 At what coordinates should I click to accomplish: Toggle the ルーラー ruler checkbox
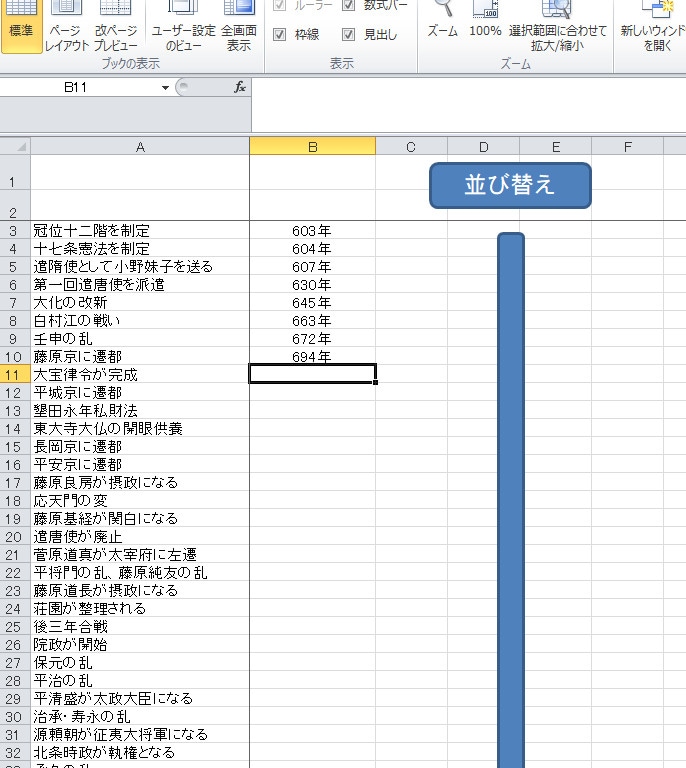pos(280,5)
